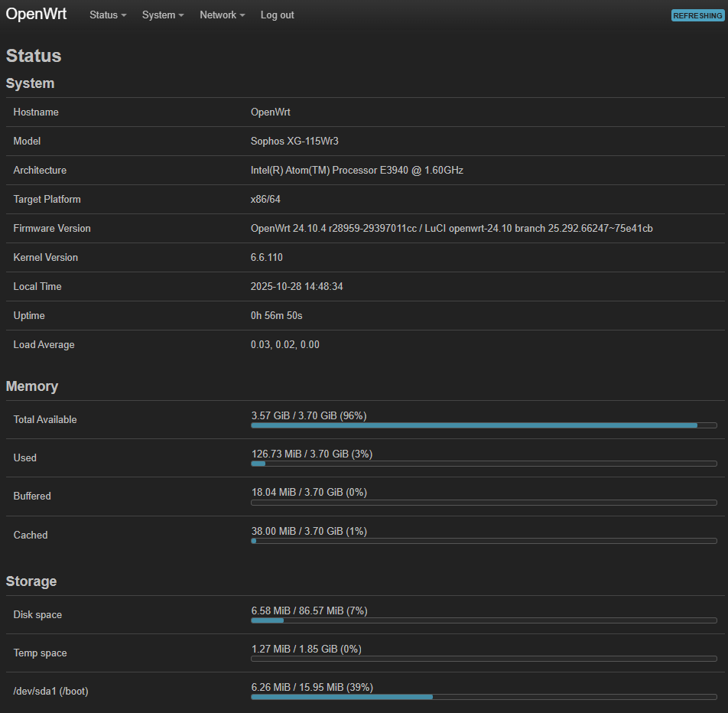Select the Firmware Version value text

pos(451,228)
